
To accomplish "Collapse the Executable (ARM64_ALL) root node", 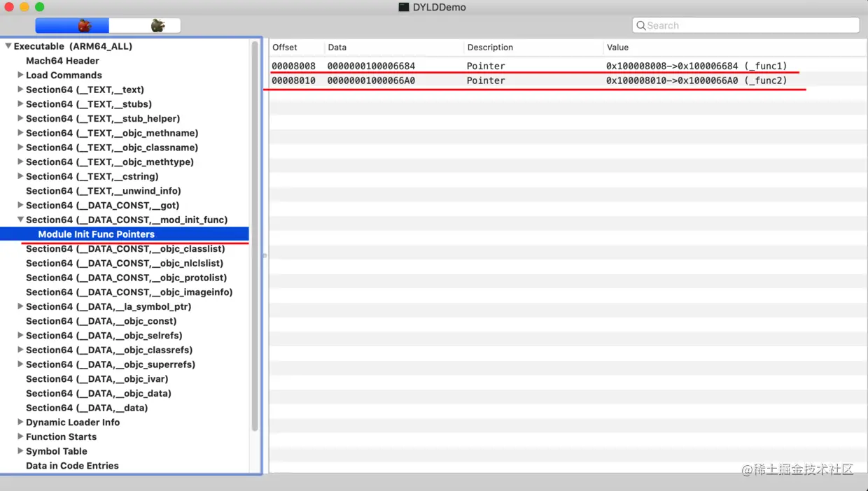I will point(8,46).
